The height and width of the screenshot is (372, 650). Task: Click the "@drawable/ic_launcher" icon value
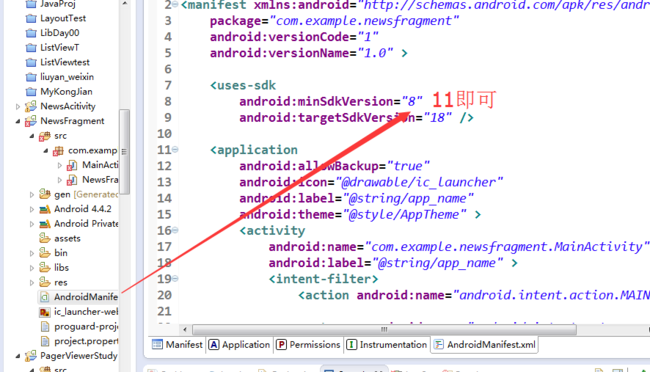[x=419, y=182]
